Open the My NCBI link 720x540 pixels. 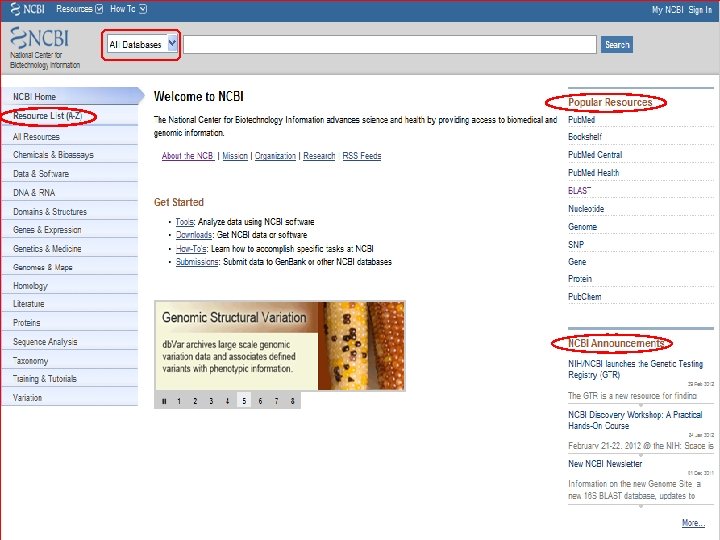tap(667, 9)
